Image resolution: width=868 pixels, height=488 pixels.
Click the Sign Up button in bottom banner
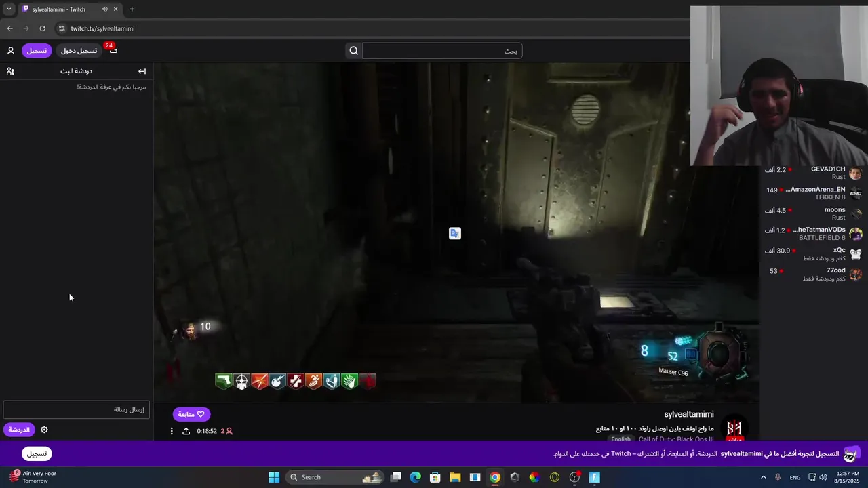pos(37,454)
